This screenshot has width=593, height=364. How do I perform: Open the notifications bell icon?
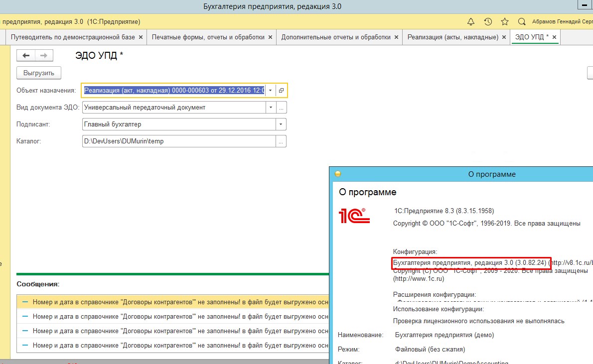tap(471, 21)
